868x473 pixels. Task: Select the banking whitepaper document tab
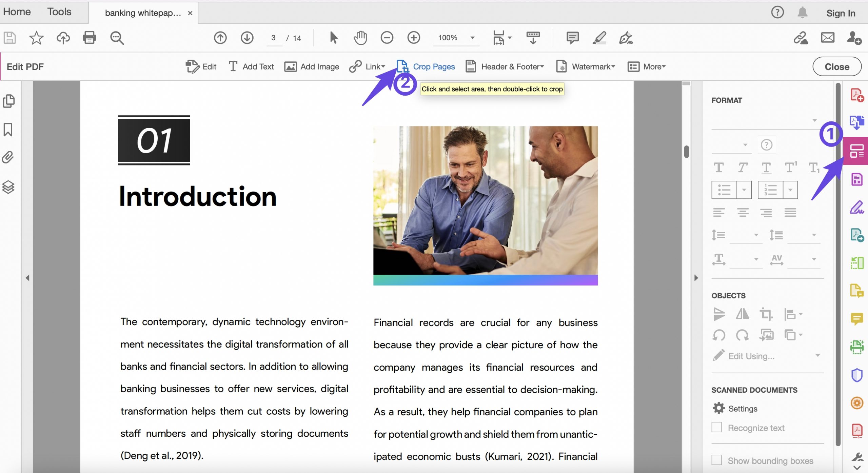(142, 13)
